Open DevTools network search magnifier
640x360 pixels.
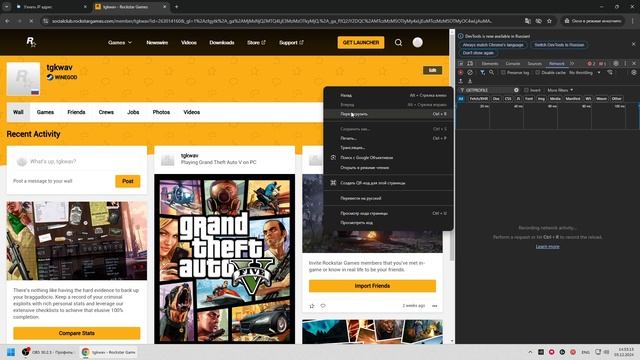point(491,73)
